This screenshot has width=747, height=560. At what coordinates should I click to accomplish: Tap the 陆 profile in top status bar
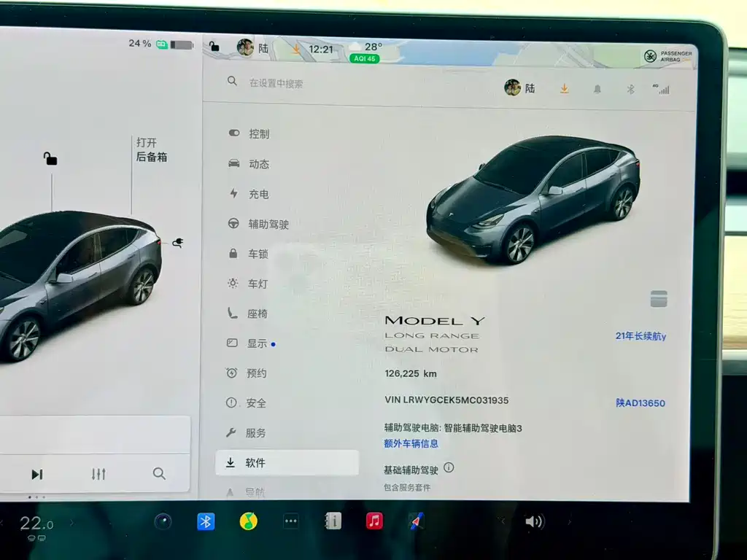coord(253,47)
